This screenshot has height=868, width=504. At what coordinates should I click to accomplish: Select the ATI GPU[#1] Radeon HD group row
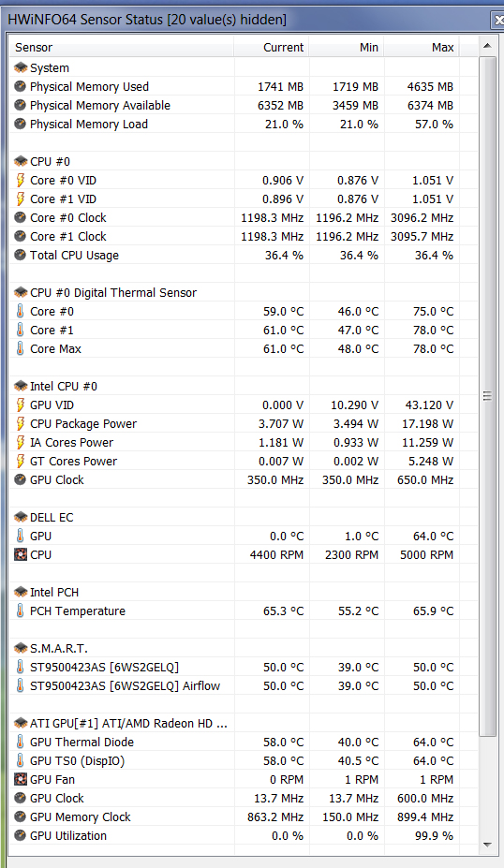(x=233, y=723)
